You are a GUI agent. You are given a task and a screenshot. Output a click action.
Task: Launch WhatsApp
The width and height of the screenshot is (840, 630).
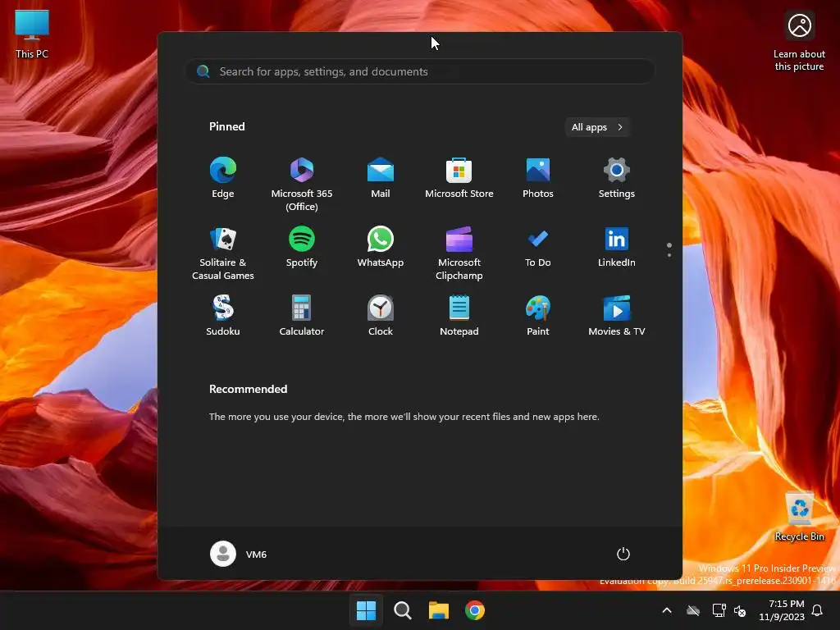click(x=381, y=246)
